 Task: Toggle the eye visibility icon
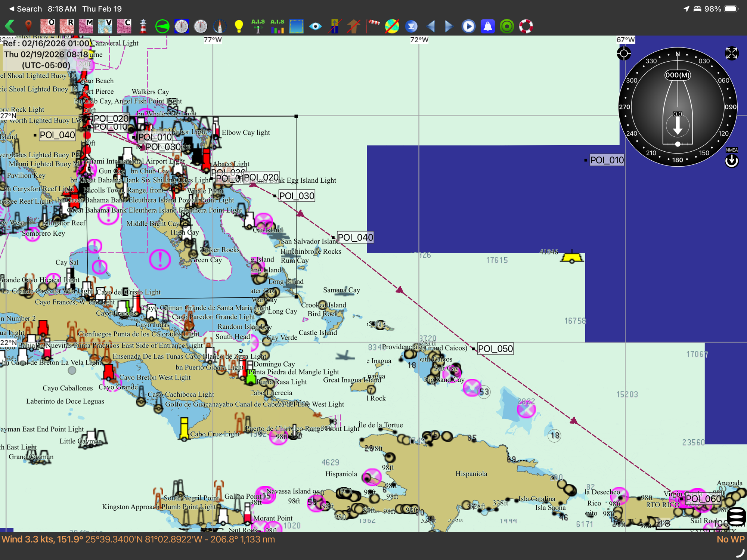click(315, 26)
